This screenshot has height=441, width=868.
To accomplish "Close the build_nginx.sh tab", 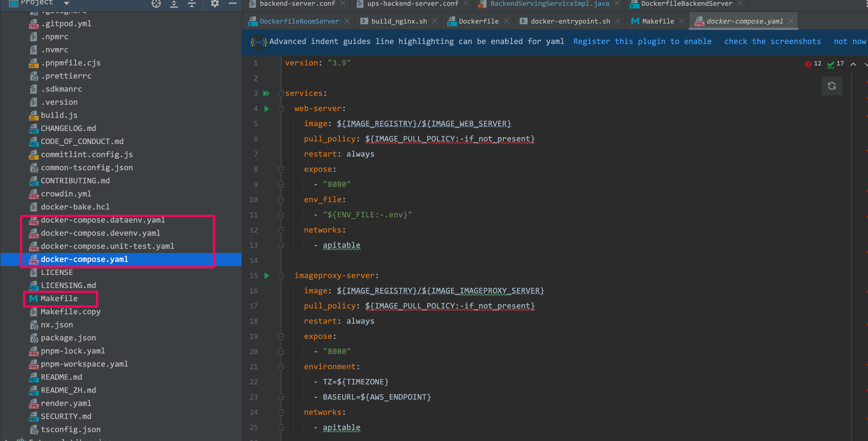I will tap(435, 21).
